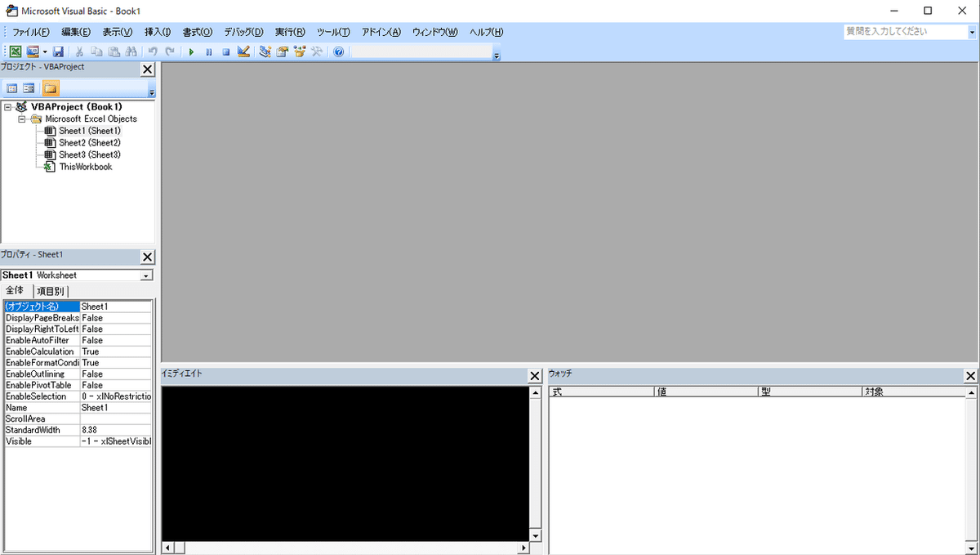This screenshot has height=555, width=980.
Task: Open the toolbar options overflow arrow
Action: (497, 56)
